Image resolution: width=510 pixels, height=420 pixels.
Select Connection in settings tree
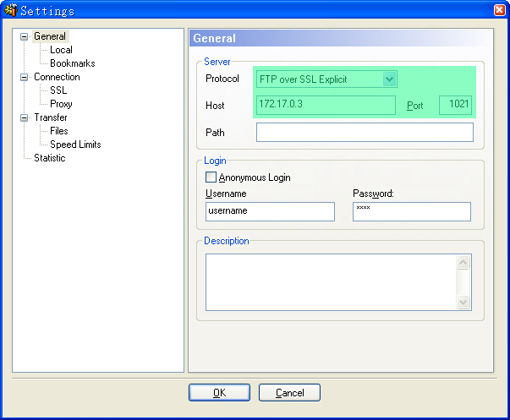tap(57, 77)
